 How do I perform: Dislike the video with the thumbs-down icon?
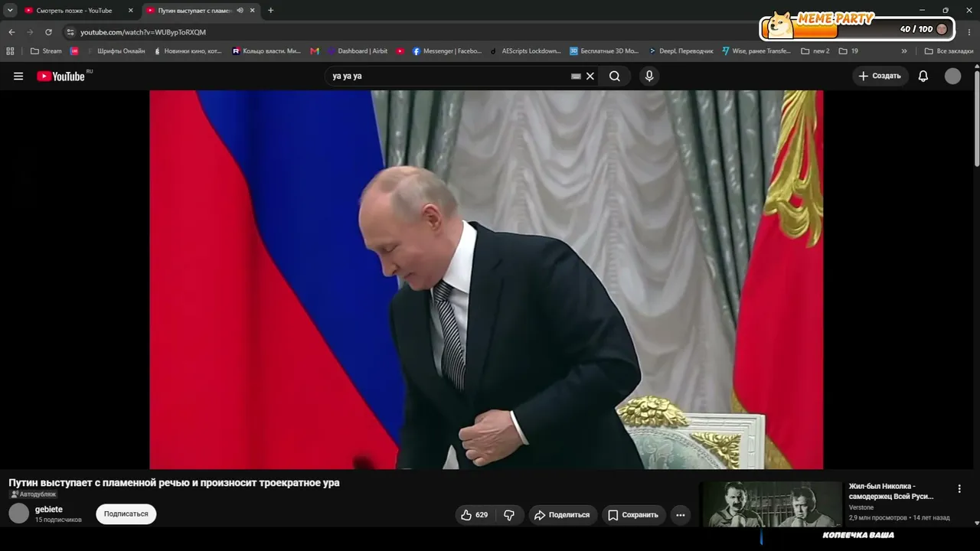[509, 515]
